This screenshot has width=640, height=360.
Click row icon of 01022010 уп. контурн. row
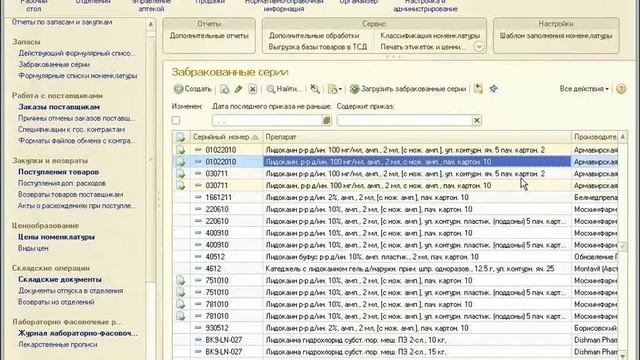click(180, 150)
